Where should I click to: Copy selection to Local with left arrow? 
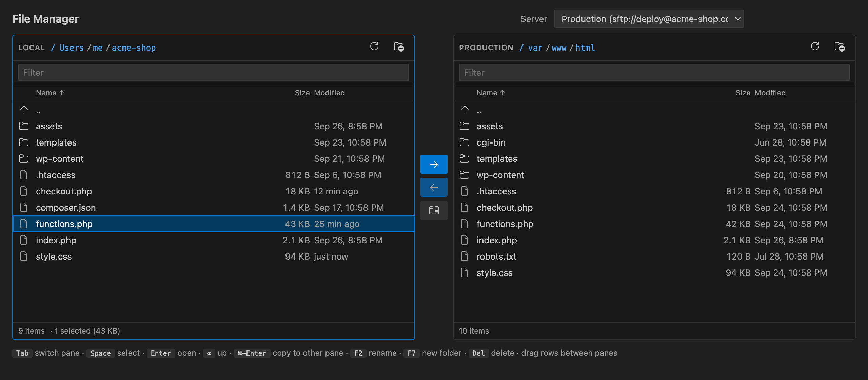pyautogui.click(x=434, y=187)
